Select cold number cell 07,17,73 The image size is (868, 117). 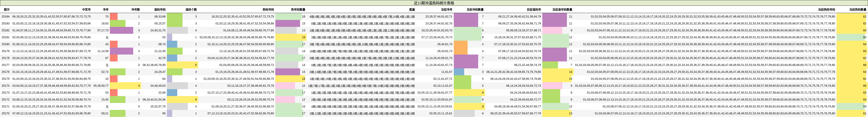tap(103, 31)
